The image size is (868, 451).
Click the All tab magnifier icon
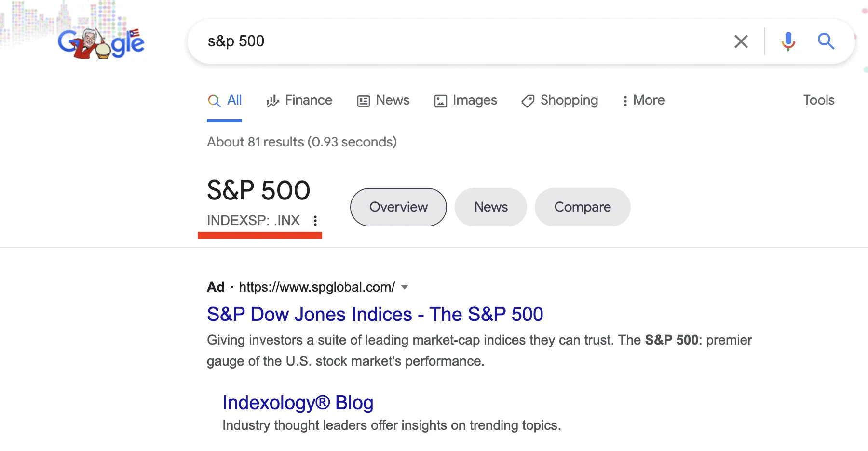coord(214,100)
